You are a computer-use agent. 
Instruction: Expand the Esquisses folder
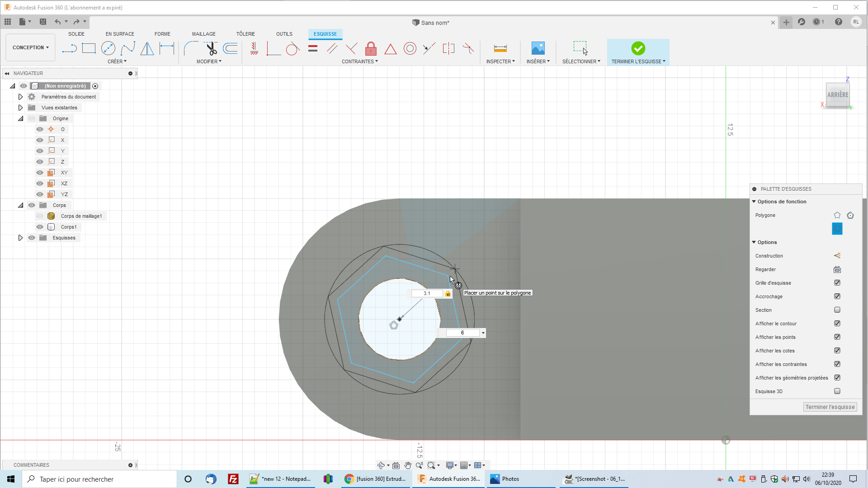coord(20,238)
